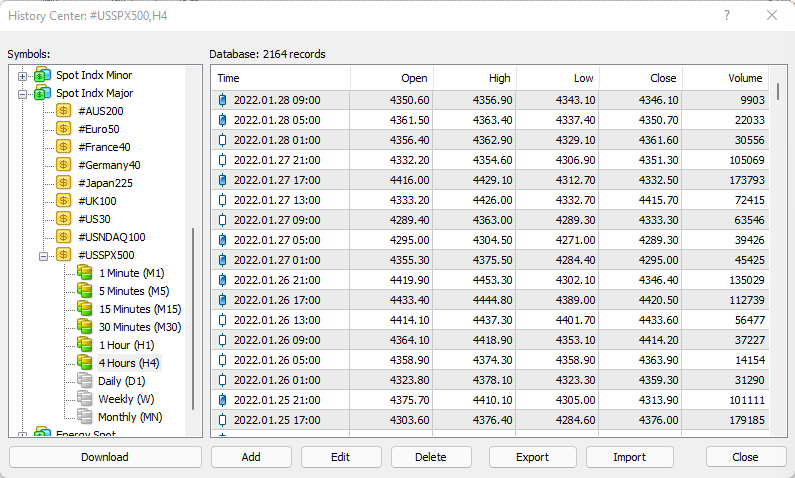Click the Delete button

431,457
